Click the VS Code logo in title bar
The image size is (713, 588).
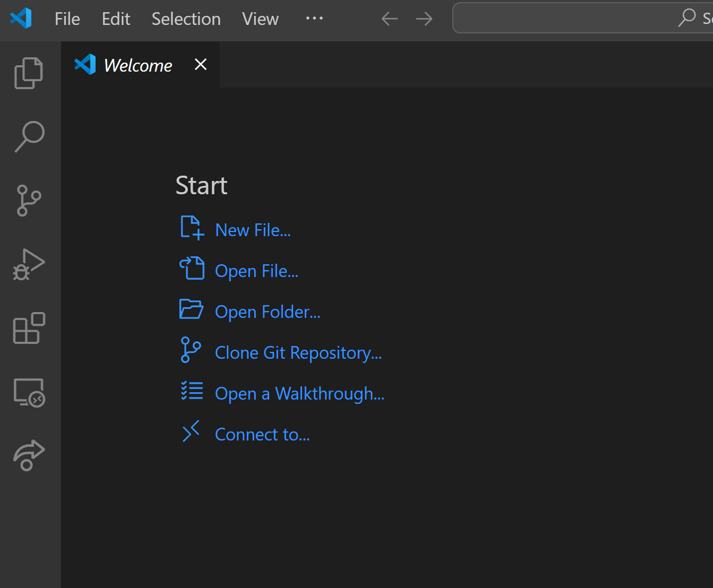(x=21, y=19)
